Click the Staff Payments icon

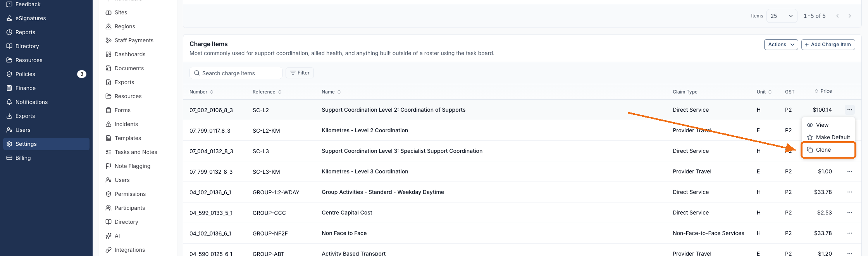[x=108, y=40]
